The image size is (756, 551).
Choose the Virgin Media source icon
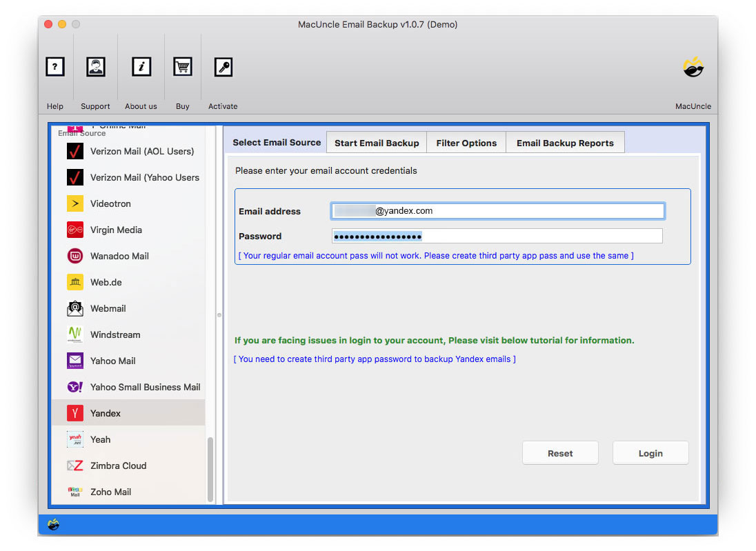[74, 230]
